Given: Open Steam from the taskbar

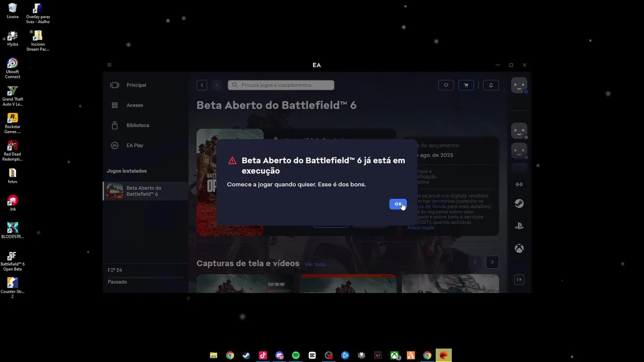Looking at the screenshot, I should [246, 355].
